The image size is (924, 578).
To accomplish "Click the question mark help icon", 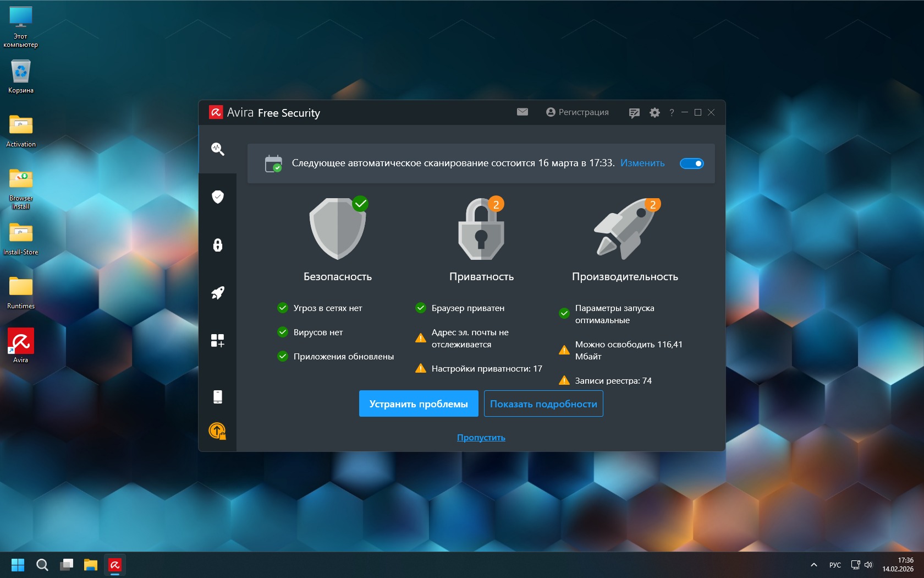I will 672,113.
